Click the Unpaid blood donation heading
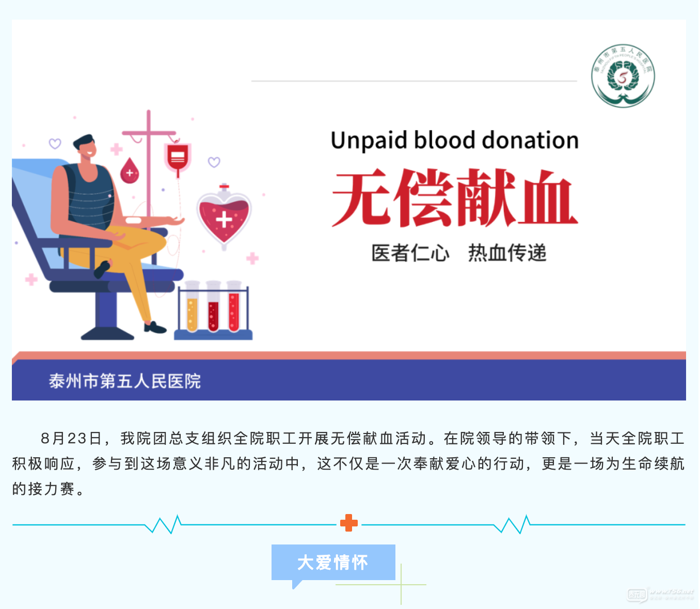Image resolution: width=700 pixels, height=609 pixels. click(x=455, y=140)
